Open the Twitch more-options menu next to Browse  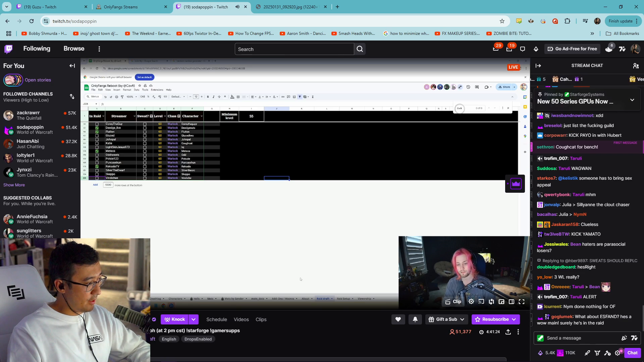pos(99,49)
